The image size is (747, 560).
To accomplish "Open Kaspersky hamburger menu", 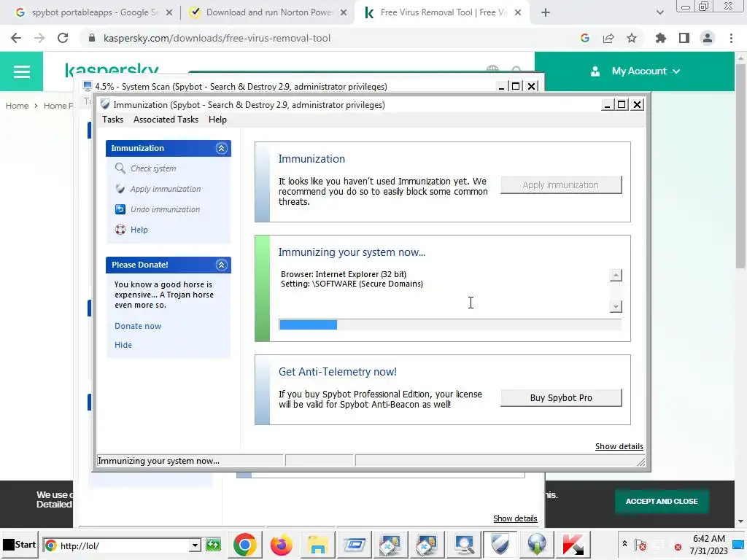I will (x=21, y=71).
